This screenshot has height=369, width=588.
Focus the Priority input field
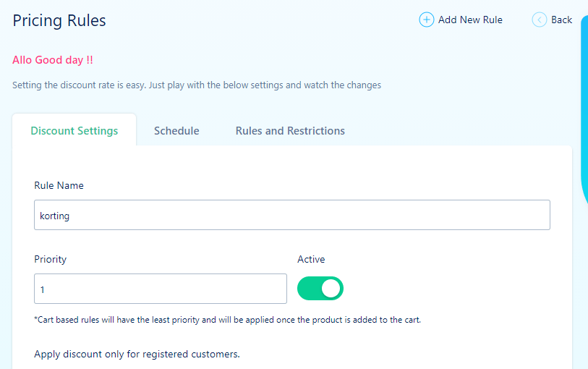point(161,289)
